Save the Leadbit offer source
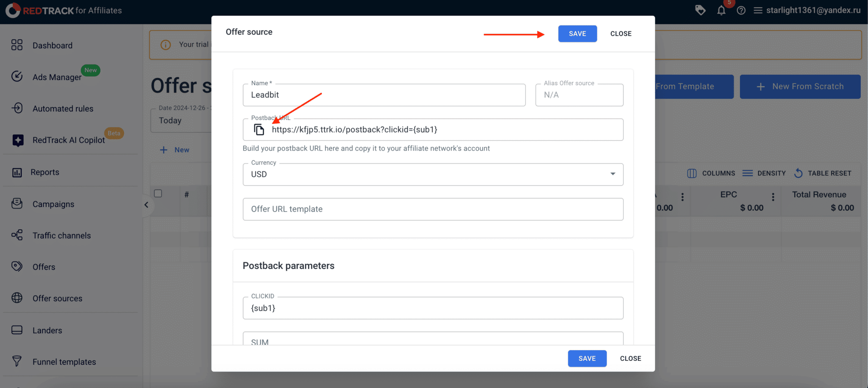The image size is (868, 388). (577, 33)
